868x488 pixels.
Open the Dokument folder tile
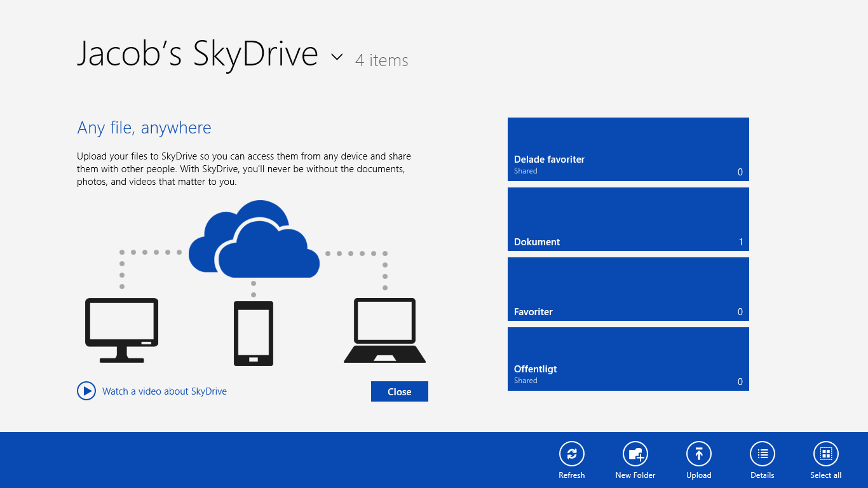pyautogui.click(x=628, y=219)
